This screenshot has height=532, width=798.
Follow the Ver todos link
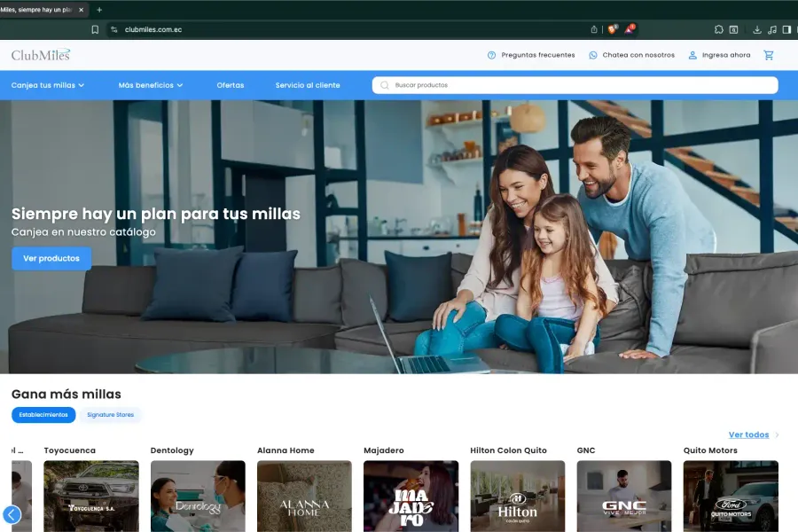pyautogui.click(x=748, y=434)
